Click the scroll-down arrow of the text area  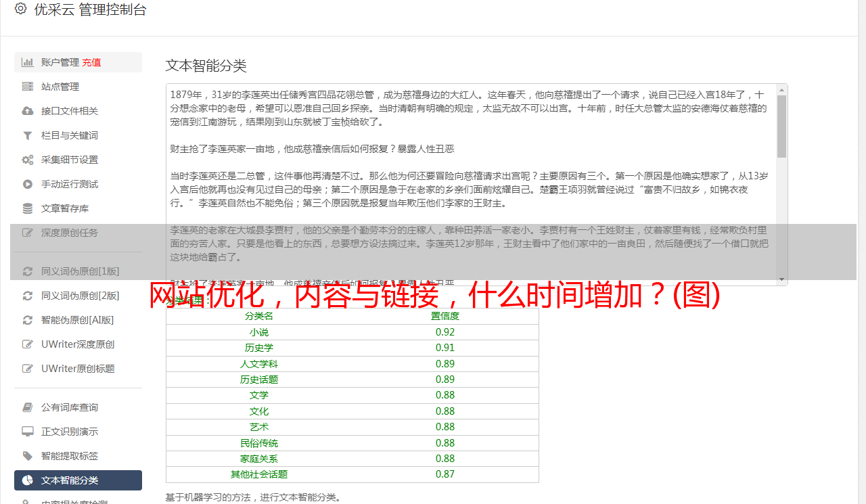click(x=781, y=279)
